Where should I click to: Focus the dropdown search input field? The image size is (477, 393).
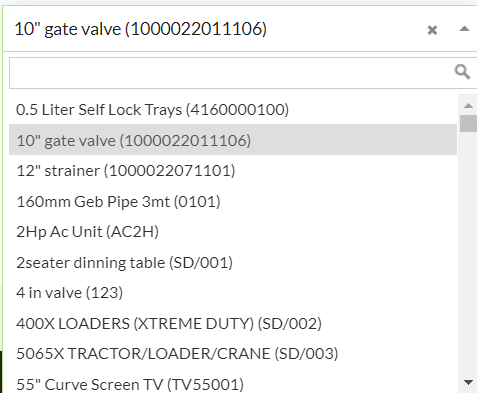pyautogui.click(x=243, y=73)
